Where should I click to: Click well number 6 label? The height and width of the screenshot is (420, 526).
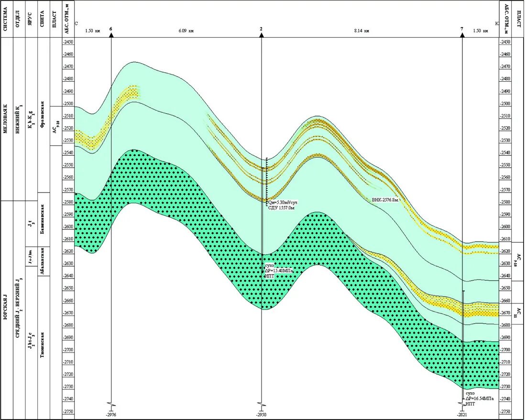(111, 30)
